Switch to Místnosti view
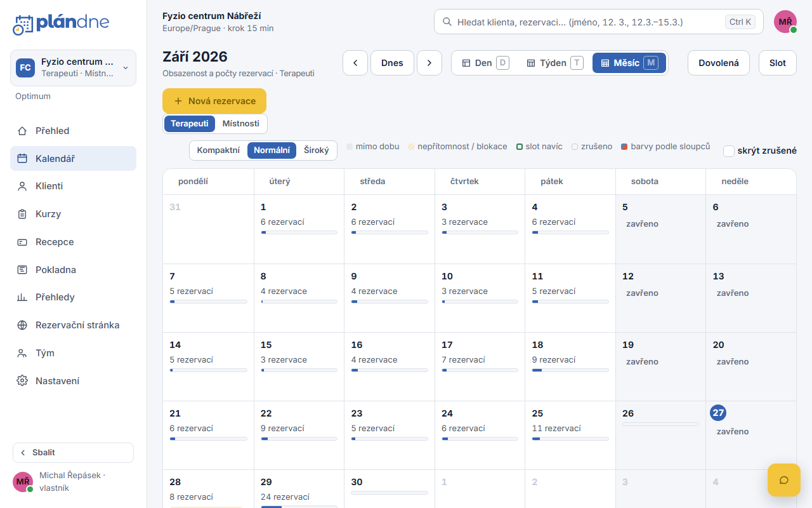 [x=240, y=124]
